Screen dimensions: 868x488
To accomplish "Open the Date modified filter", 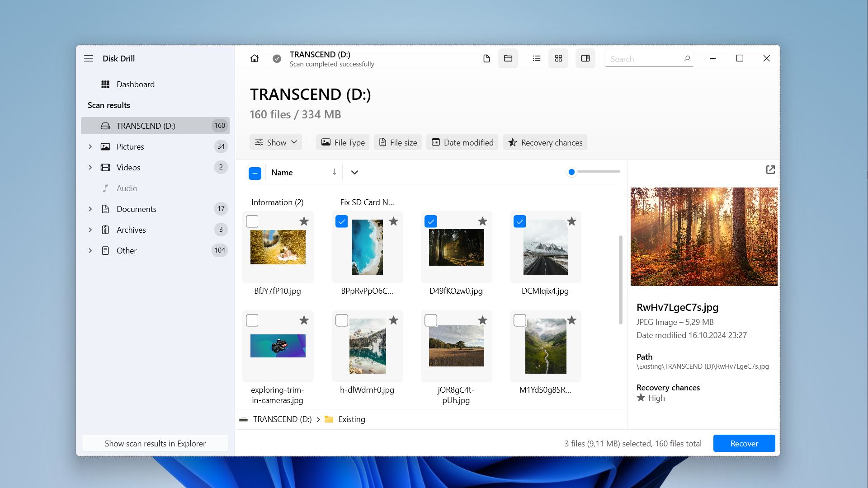I will point(462,142).
